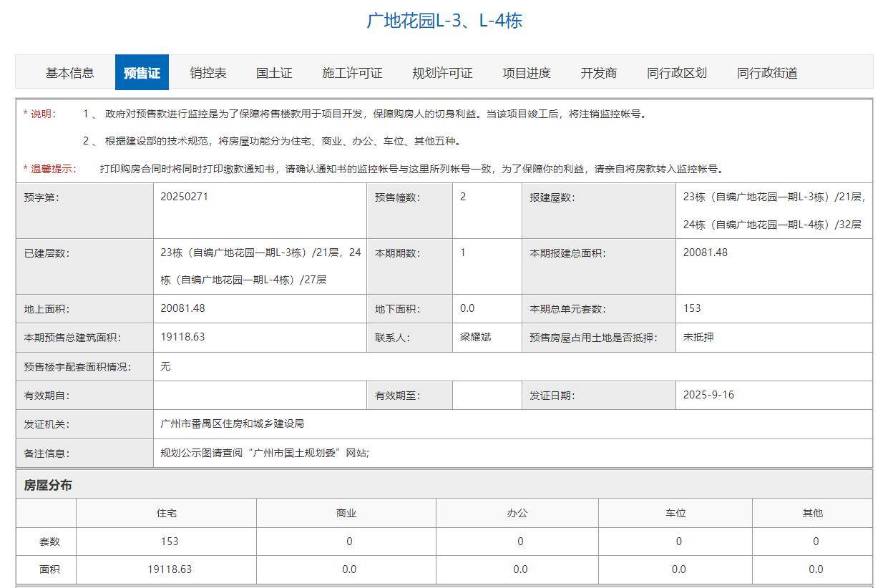Select 住宅 套数 value 153

point(170,542)
